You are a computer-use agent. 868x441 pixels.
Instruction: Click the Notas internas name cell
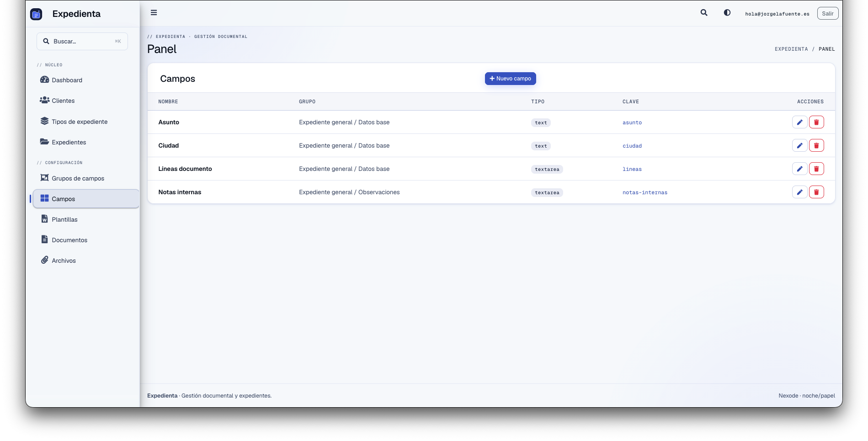click(180, 192)
